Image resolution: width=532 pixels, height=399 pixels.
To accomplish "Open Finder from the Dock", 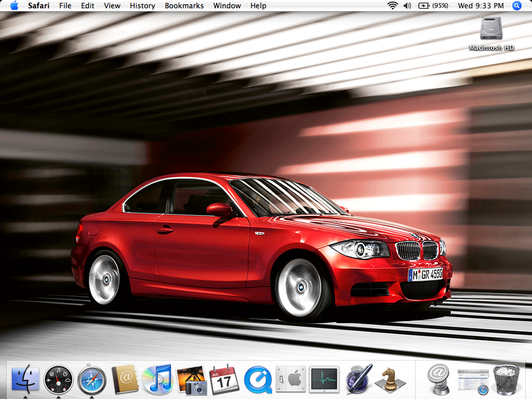I will tap(25, 379).
